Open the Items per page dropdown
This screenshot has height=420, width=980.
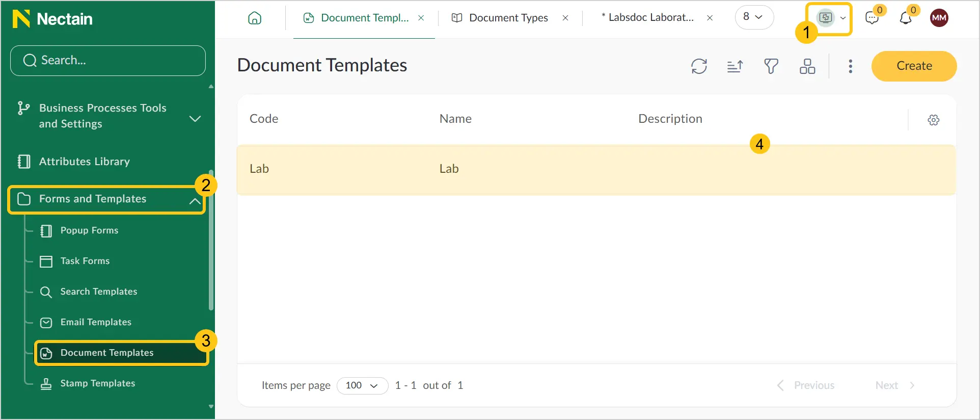(362, 386)
